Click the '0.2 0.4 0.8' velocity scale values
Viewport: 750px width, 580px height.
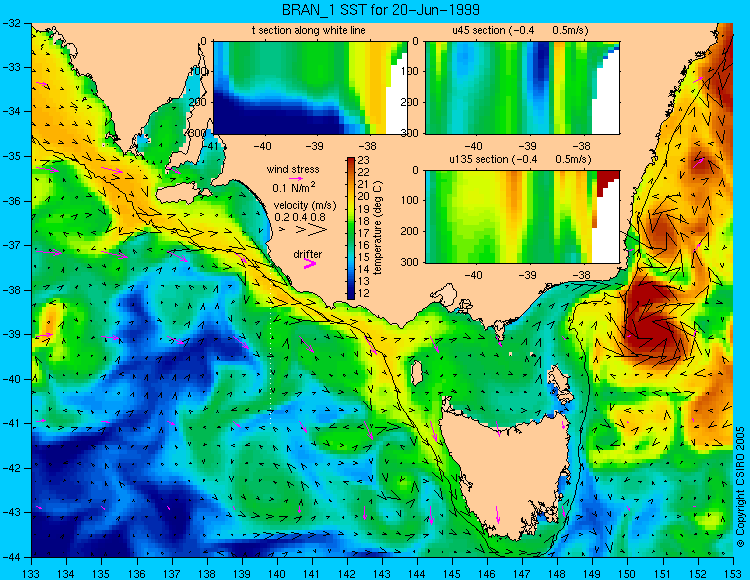coord(299,217)
